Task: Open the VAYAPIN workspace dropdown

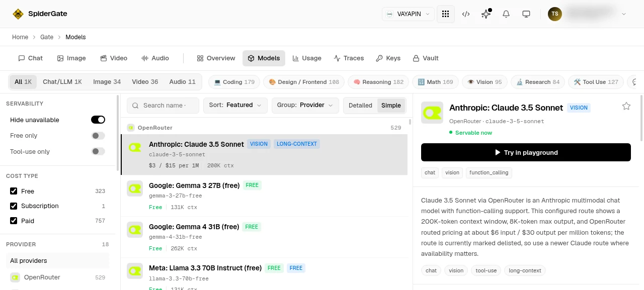Action: click(x=408, y=14)
